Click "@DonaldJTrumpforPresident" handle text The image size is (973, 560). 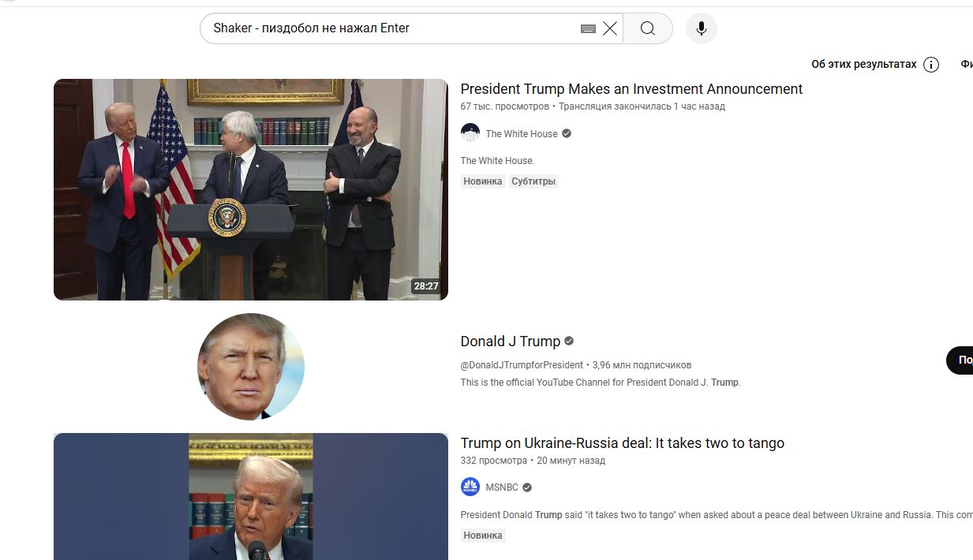tap(522, 365)
